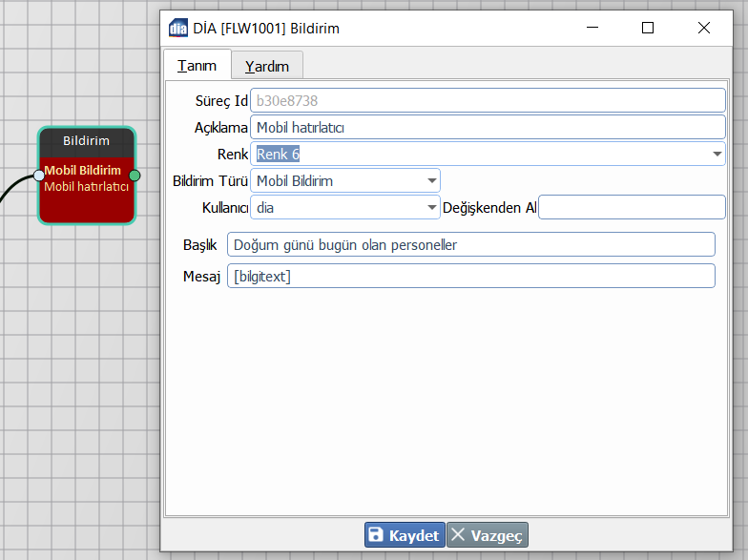This screenshot has width=748, height=560.
Task: Click the Değişkenden Al input field
Action: (x=631, y=207)
